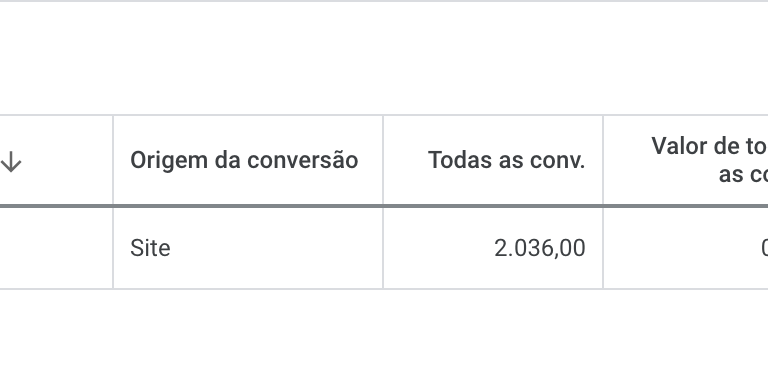Click blank area above the table header
This screenshot has height=372, width=768.
(384, 59)
